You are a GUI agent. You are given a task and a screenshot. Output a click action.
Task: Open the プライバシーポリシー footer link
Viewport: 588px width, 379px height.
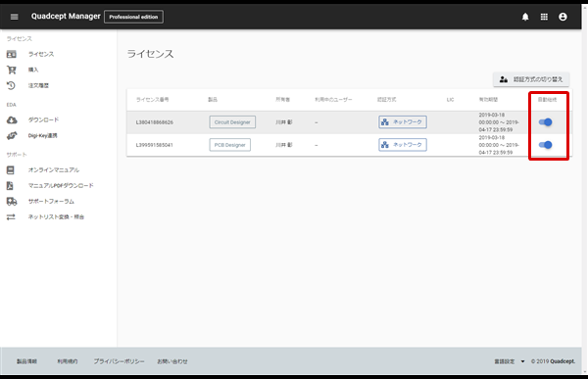(119, 361)
